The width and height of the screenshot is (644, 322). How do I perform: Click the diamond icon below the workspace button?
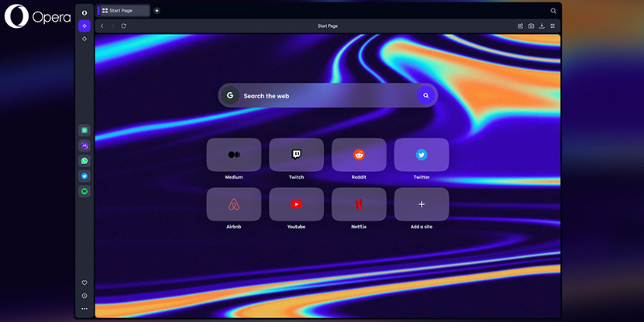[x=84, y=39]
